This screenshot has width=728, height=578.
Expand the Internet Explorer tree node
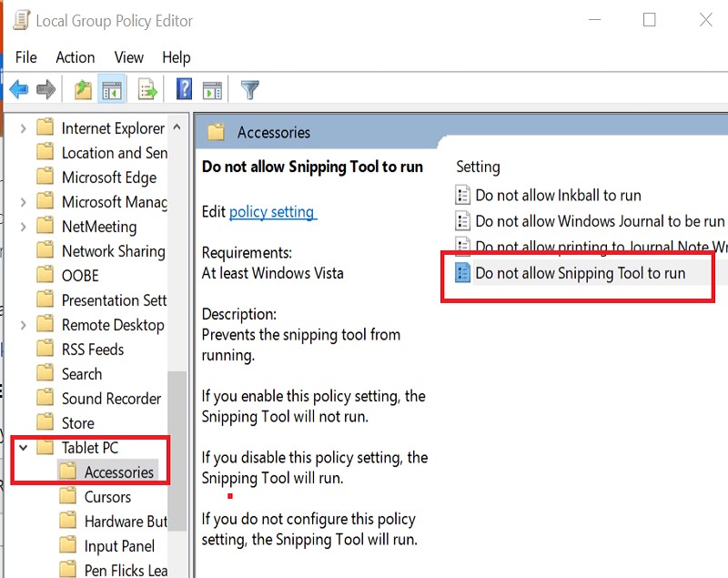point(23,128)
